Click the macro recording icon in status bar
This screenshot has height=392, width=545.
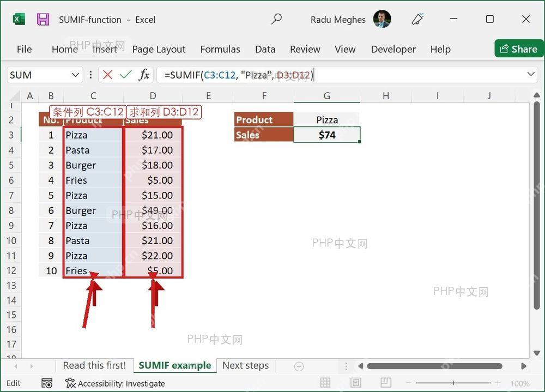pyautogui.click(x=47, y=383)
